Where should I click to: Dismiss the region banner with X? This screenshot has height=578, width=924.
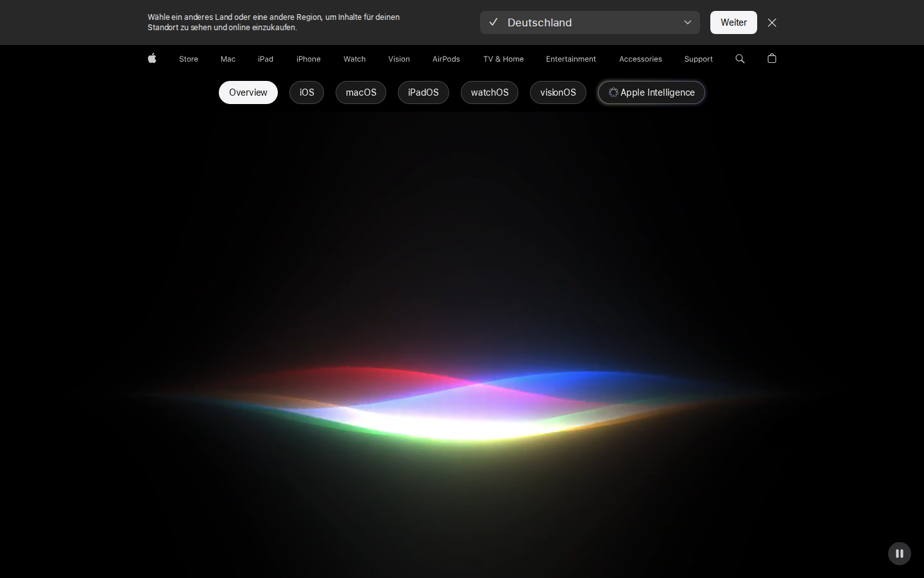point(772,22)
